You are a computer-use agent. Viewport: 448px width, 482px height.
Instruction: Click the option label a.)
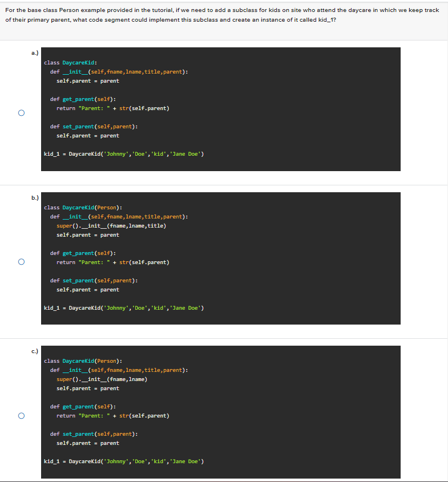click(35, 52)
